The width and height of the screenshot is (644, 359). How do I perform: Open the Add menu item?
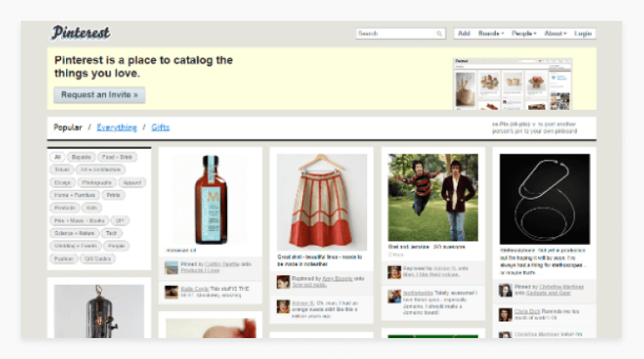tap(464, 33)
